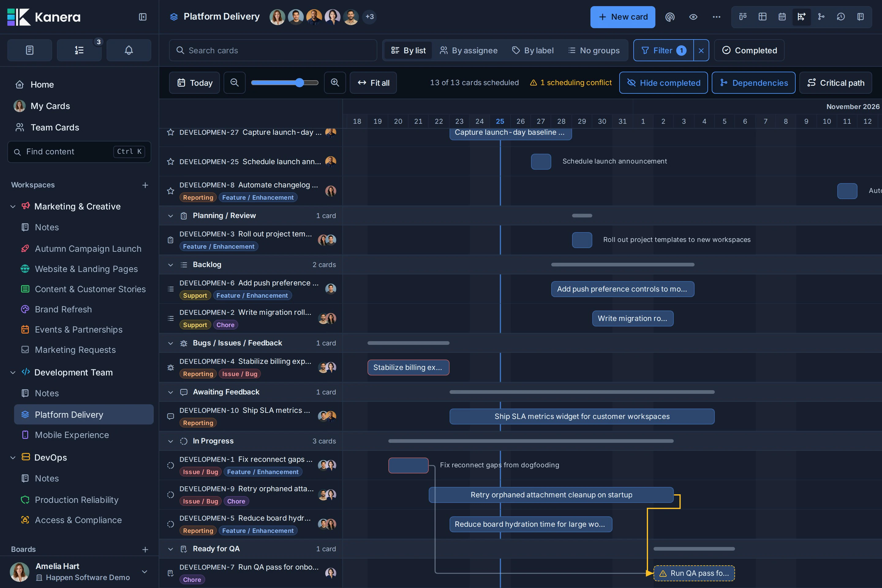882x588 pixels.
Task: Switch to table view icon
Action: click(x=762, y=17)
